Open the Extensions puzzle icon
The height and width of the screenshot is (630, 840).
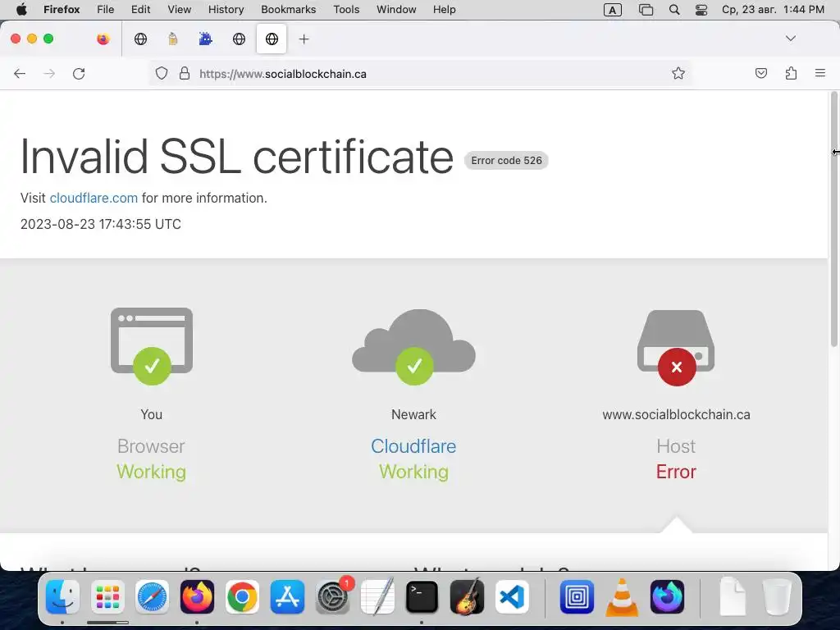pos(791,73)
